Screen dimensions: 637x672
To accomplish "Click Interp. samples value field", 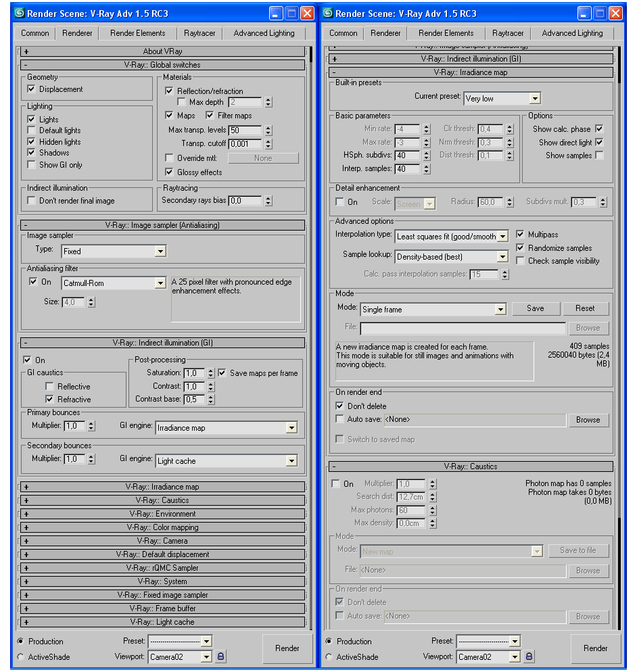I will coord(408,169).
